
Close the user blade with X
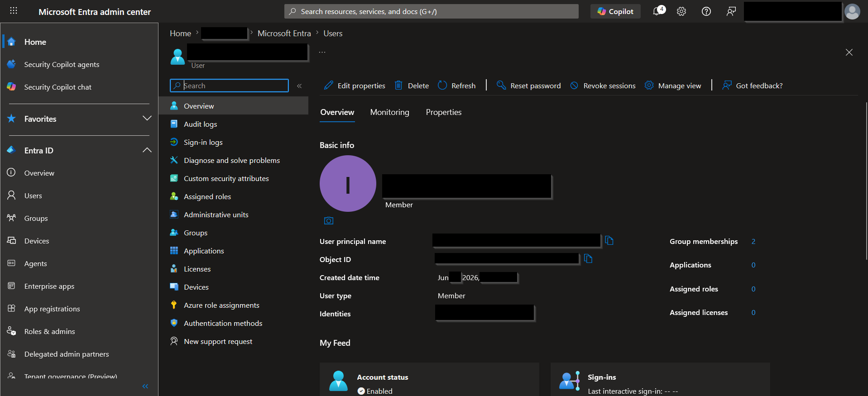pyautogui.click(x=849, y=52)
